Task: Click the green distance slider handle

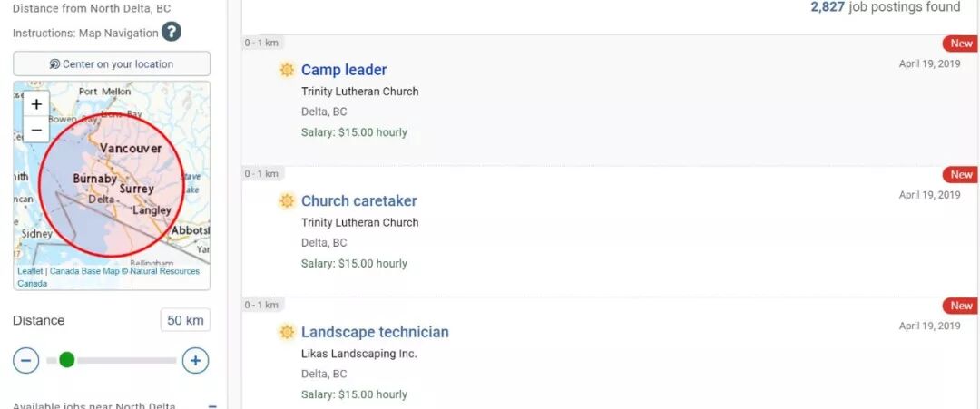Action: pos(66,360)
